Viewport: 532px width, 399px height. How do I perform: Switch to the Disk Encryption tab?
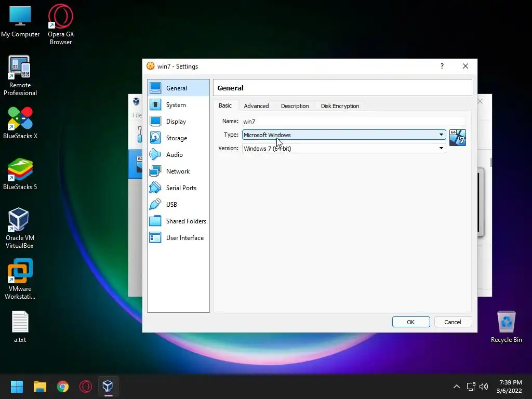tap(340, 106)
